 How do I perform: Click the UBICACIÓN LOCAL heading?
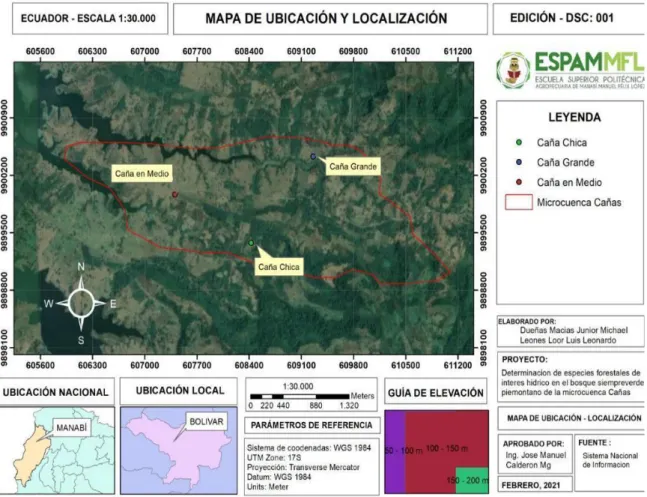[x=180, y=390]
